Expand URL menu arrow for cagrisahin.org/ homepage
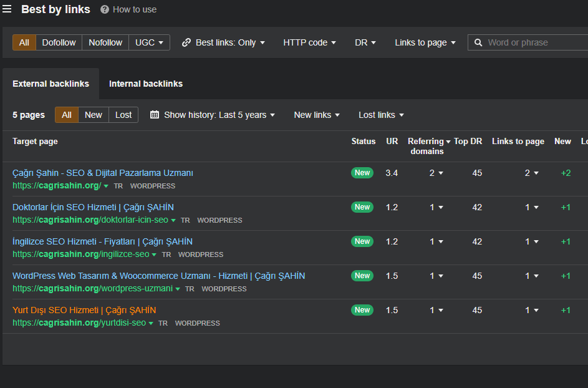 pyautogui.click(x=106, y=186)
